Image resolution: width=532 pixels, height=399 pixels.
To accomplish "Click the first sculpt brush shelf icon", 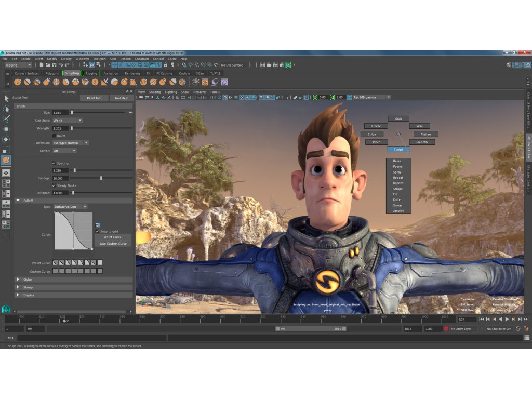I will (17, 82).
